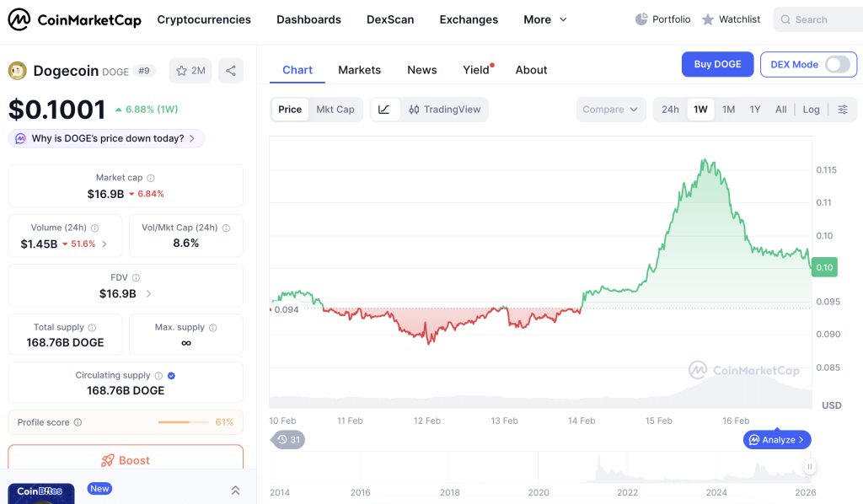Select the Price chart option
The height and width of the screenshot is (504, 863).
coord(290,110)
